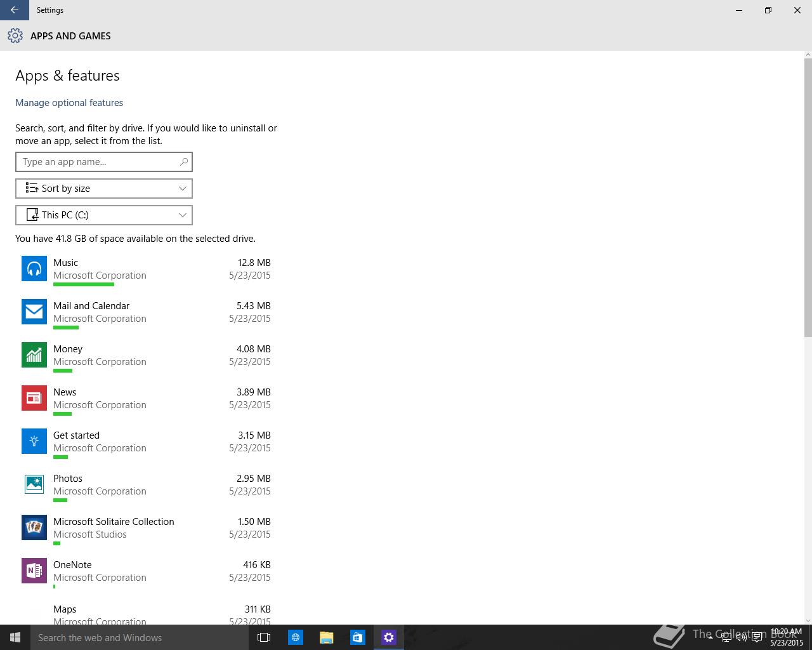Open File Explorer from the taskbar
This screenshot has width=812, height=650.
327,637
